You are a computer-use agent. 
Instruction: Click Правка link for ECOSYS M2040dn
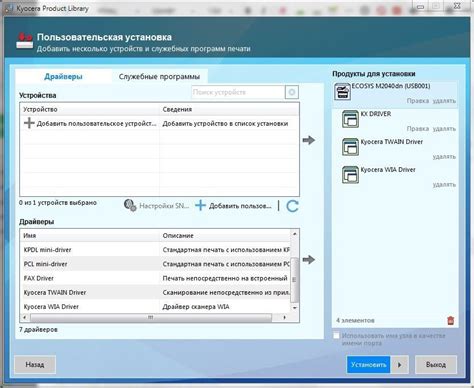pos(418,101)
